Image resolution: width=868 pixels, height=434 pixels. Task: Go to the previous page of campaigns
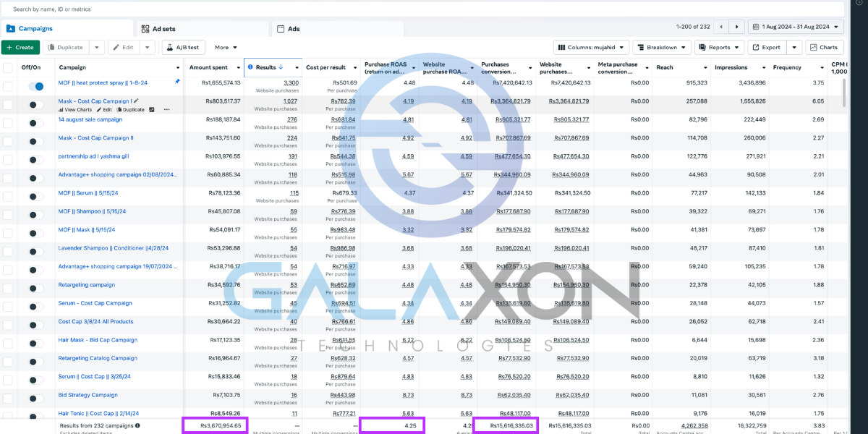721,27
